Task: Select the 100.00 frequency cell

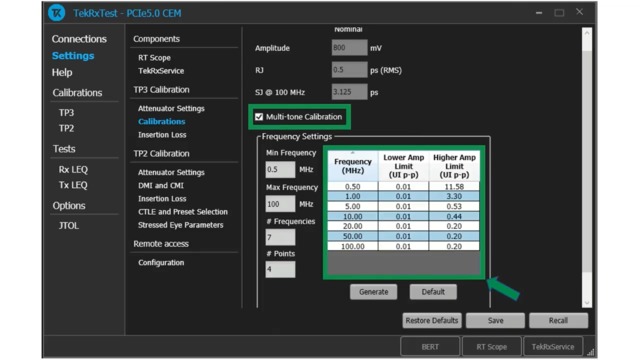Action: tap(353, 246)
